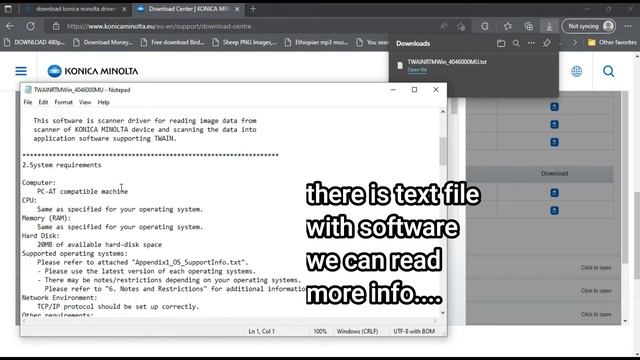
Task: Expand the third Click to open row
Action: (x=596, y=314)
